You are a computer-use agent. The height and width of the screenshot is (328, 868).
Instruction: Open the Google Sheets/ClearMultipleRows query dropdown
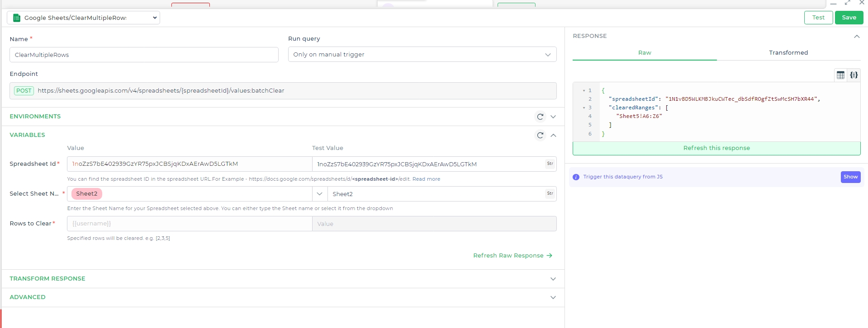click(x=83, y=18)
